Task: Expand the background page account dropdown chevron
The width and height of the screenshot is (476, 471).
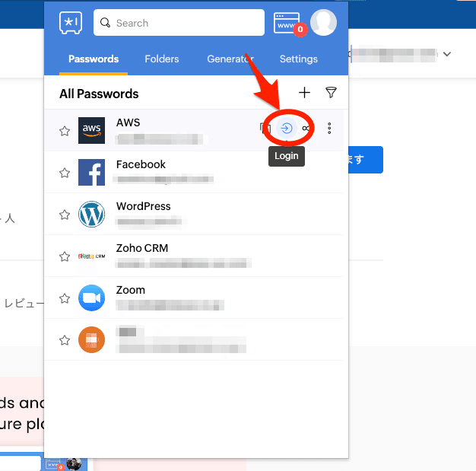Action: [x=447, y=54]
